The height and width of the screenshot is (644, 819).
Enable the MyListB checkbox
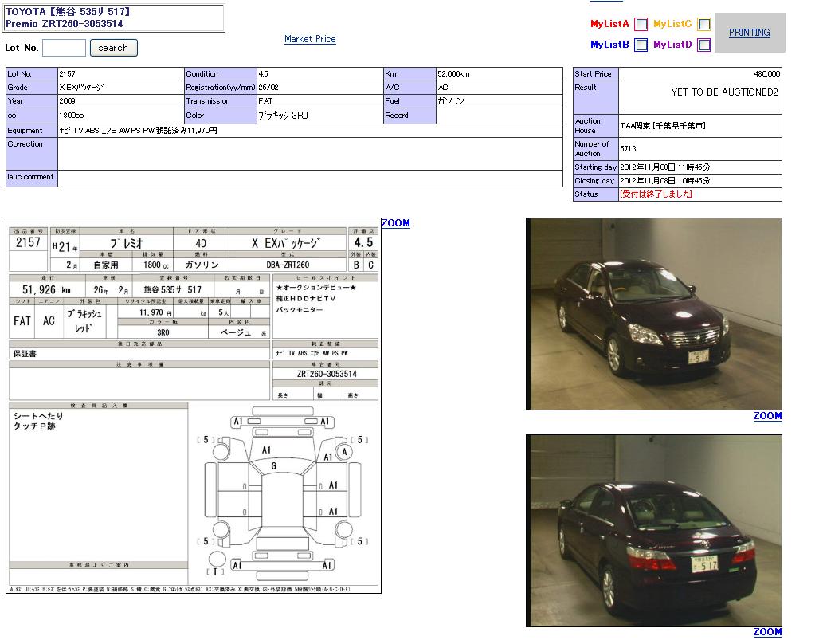(641, 45)
